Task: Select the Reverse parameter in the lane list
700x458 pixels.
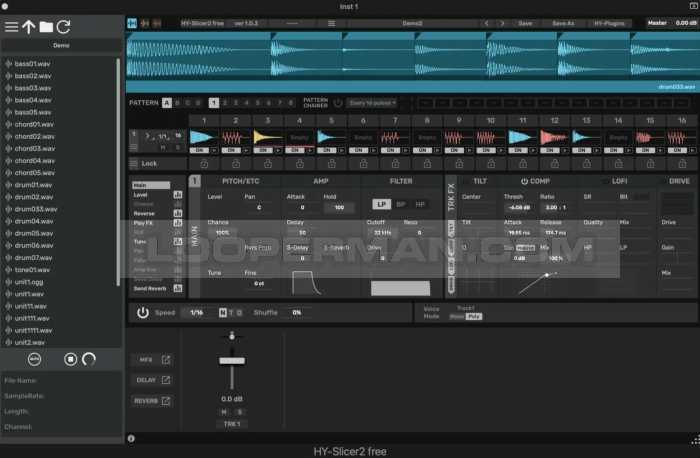Action: coord(144,213)
